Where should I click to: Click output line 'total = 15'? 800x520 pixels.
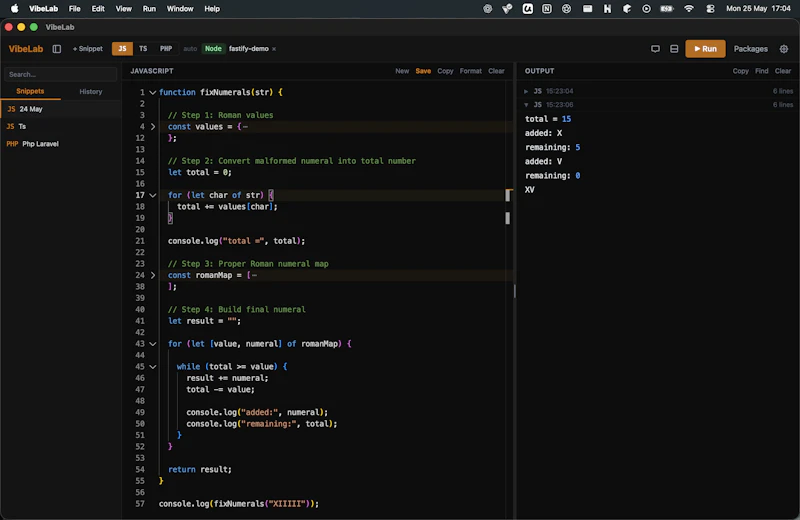coord(548,119)
